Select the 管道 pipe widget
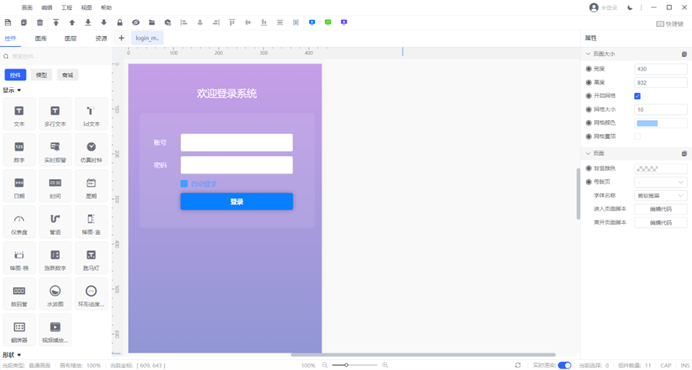 (x=55, y=222)
